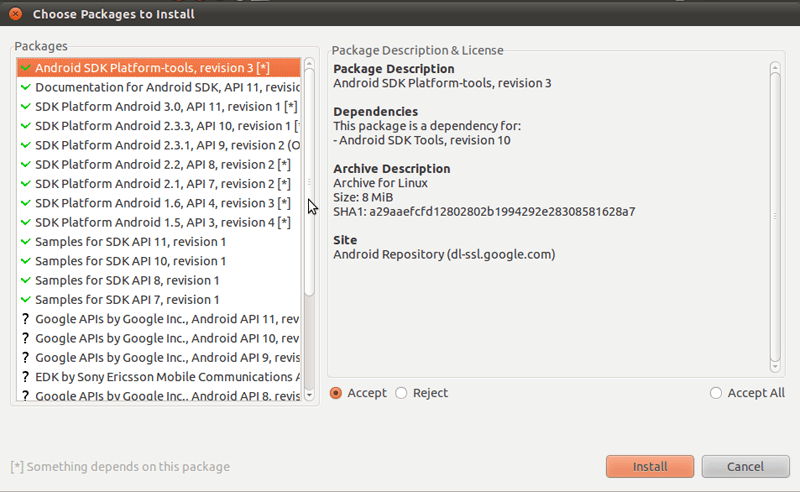Select SDK Platform Android 2.3.3, API 10 entry
Image resolution: width=800 pixels, height=492 pixels.
coord(159,126)
